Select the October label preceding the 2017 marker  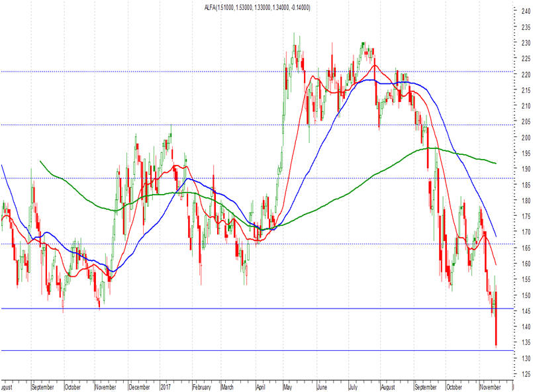click(73, 387)
